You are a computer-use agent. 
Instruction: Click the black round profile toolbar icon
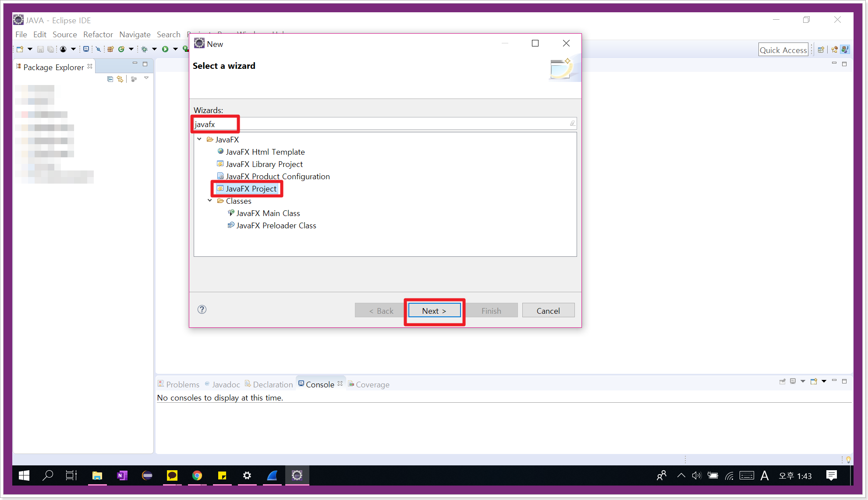tap(64, 49)
